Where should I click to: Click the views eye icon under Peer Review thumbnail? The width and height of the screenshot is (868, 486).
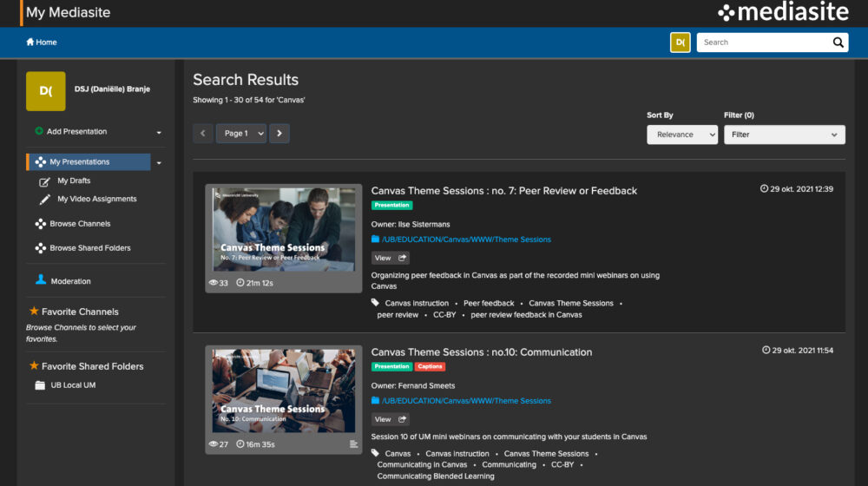tap(213, 282)
